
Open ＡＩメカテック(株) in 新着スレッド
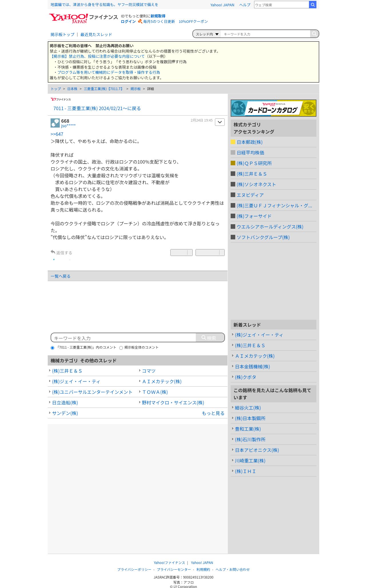point(255,356)
